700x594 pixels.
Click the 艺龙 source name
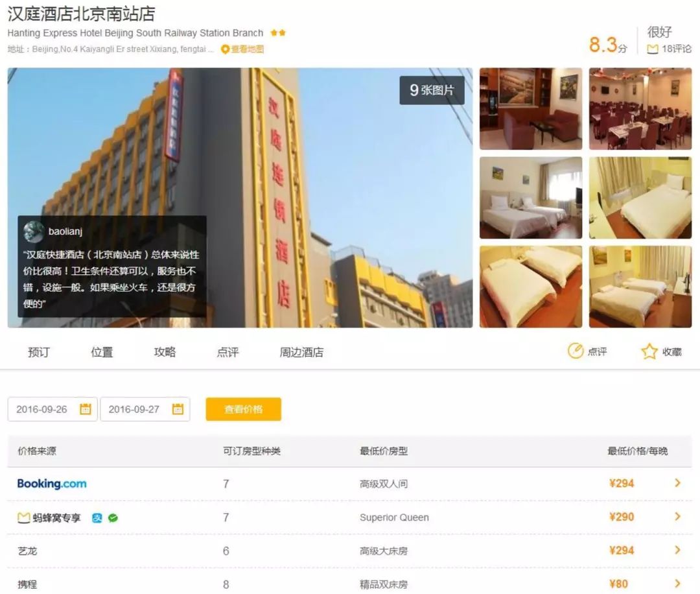[x=27, y=551]
